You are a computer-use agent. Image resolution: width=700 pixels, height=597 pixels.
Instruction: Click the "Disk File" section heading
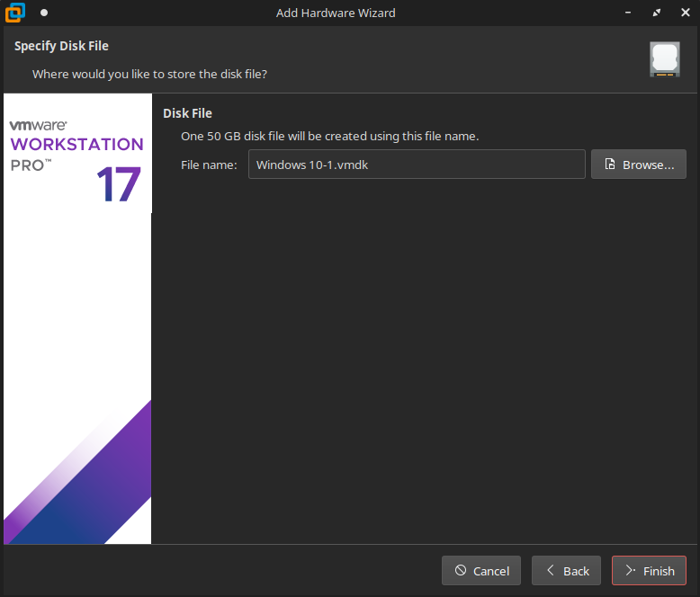[x=187, y=113]
